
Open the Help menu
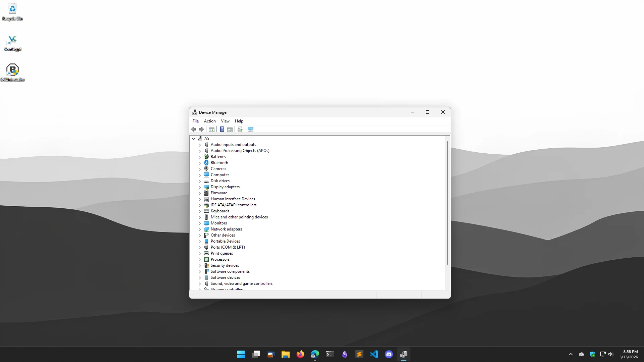pos(239,121)
